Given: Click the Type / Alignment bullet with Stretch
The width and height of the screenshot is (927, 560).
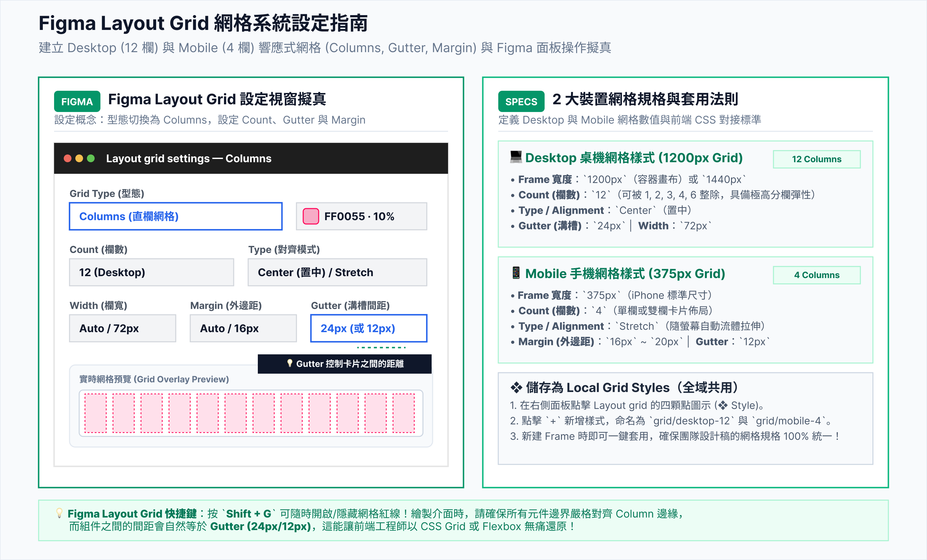Looking at the screenshot, I should click(x=638, y=326).
